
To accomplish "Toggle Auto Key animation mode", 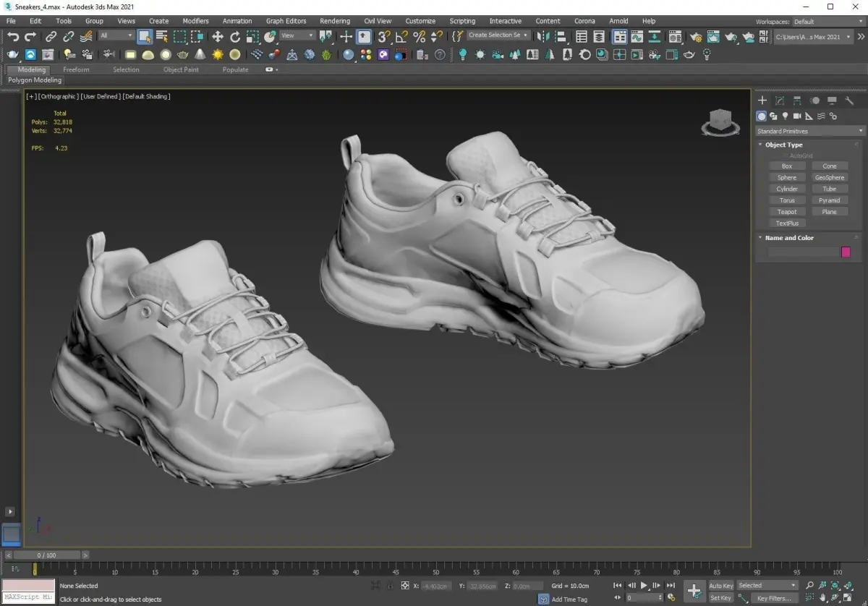I will (x=720, y=586).
